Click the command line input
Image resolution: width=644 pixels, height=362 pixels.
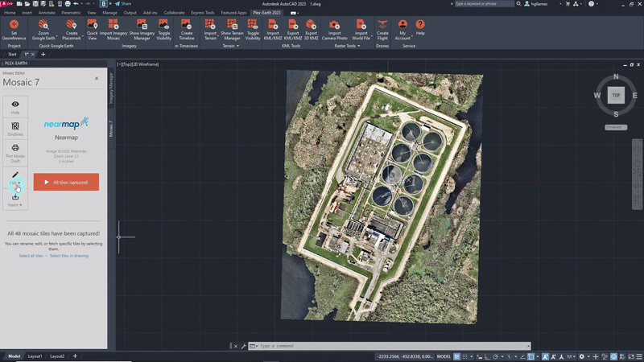tap(392, 346)
